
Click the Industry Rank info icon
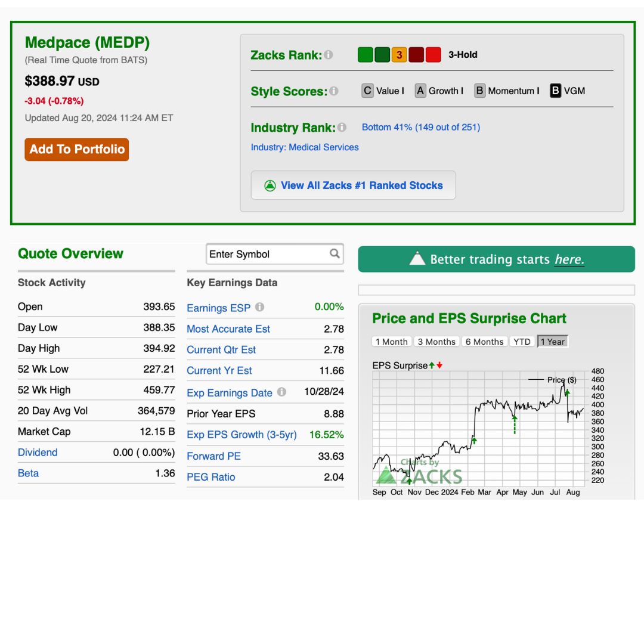342,128
